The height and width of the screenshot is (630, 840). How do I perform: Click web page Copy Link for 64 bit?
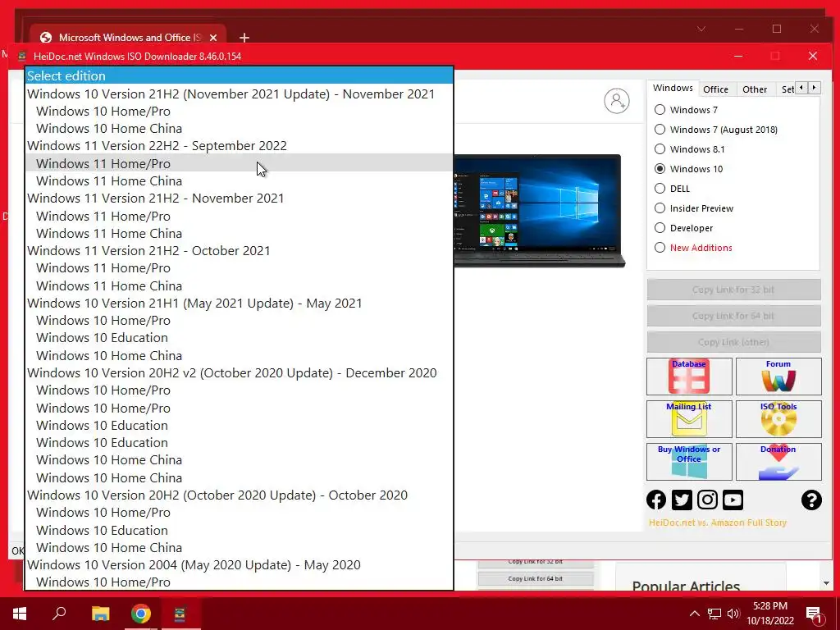click(x=535, y=578)
